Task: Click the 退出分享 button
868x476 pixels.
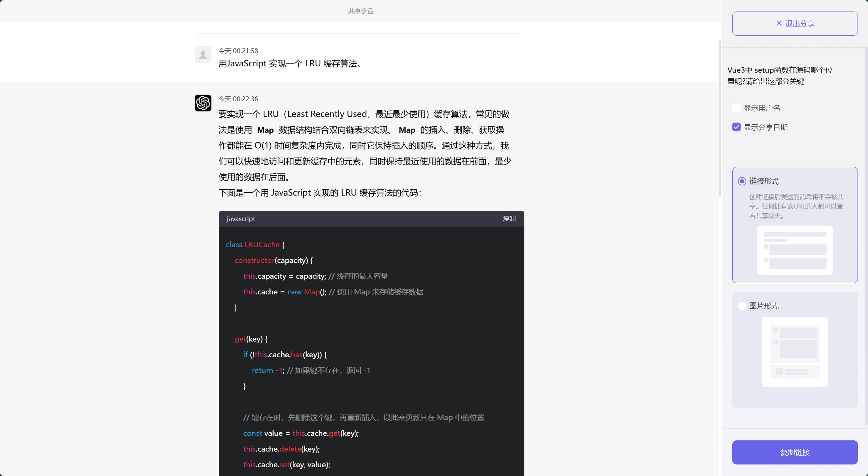Action: coord(794,23)
